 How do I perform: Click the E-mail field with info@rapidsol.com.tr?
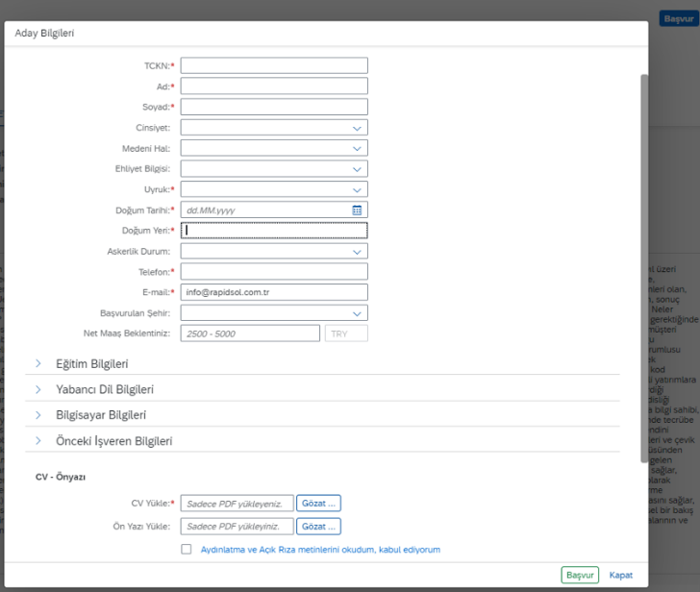pos(274,292)
